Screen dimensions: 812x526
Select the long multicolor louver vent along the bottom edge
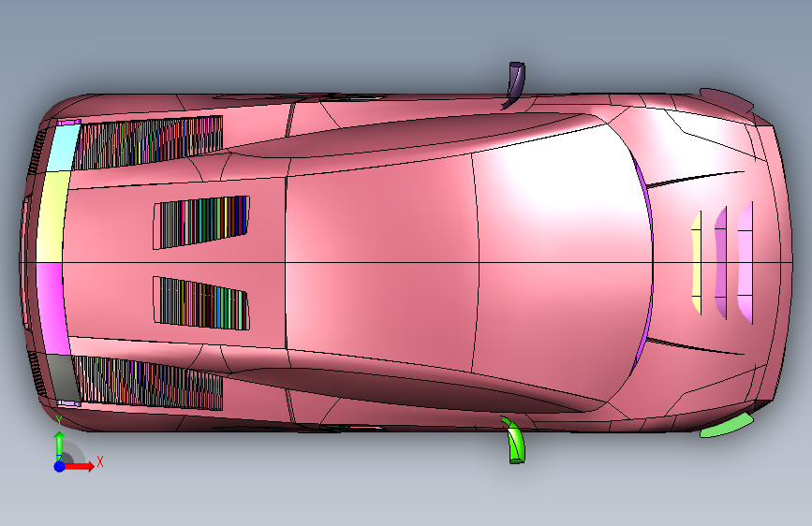148,383
